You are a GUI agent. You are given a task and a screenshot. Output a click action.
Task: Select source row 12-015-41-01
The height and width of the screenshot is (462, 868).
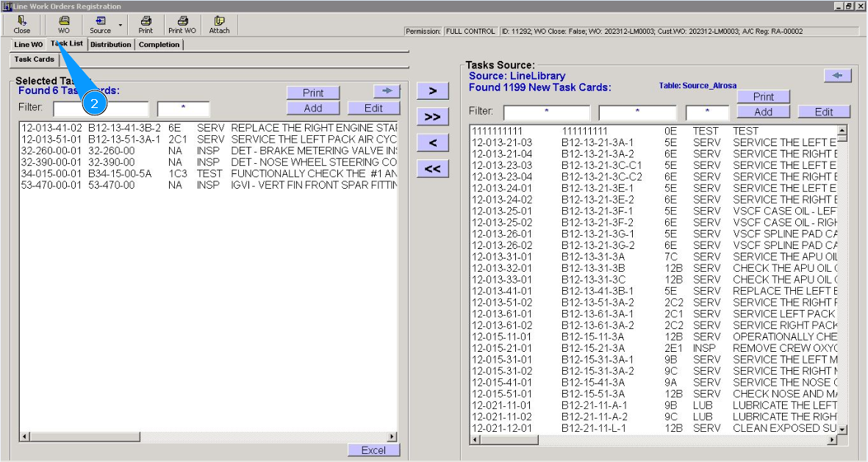tap(654, 383)
